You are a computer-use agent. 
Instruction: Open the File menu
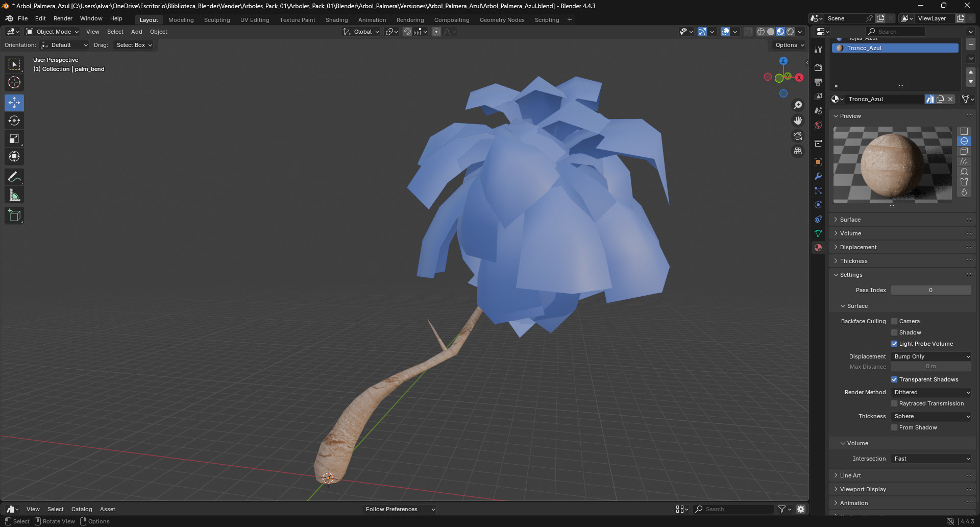[23, 18]
